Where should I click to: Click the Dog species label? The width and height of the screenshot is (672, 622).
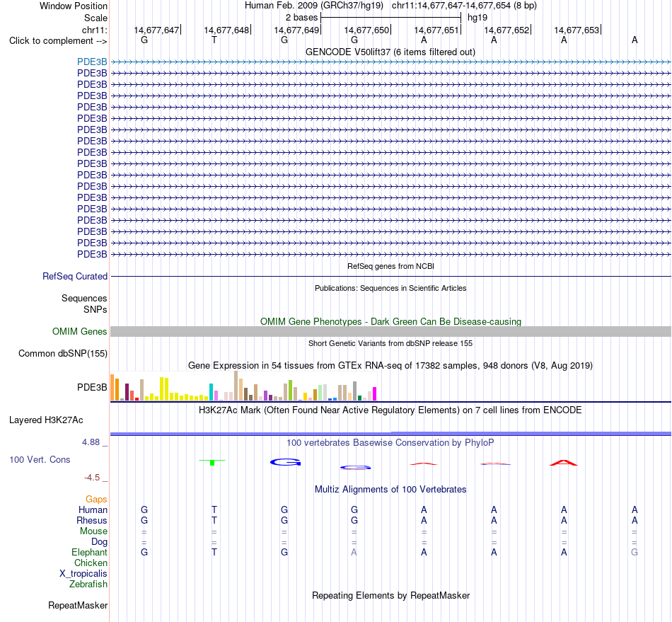(x=100, y=542)
